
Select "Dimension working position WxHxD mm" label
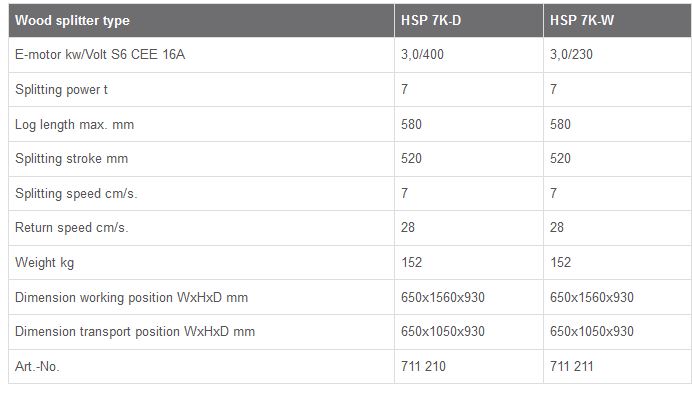(x=131, y=297)
